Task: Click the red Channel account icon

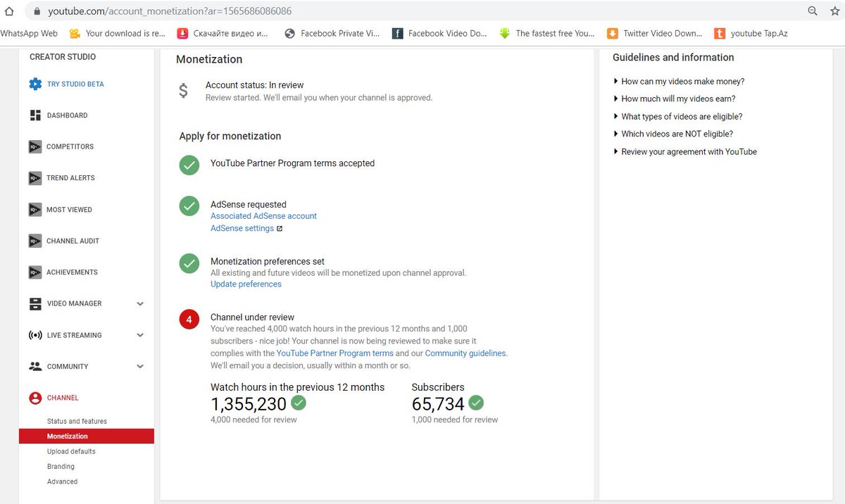Action: coord(35,398)
